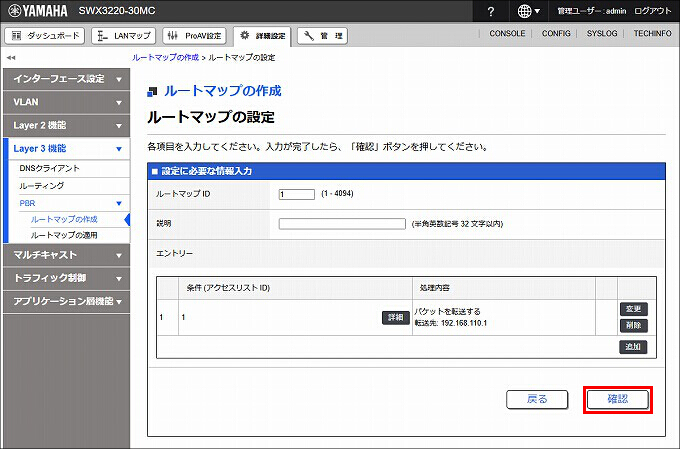Expand the トラフィック制御 menu
Viewport: 680px width, 449px height.
tap(66, 278)
